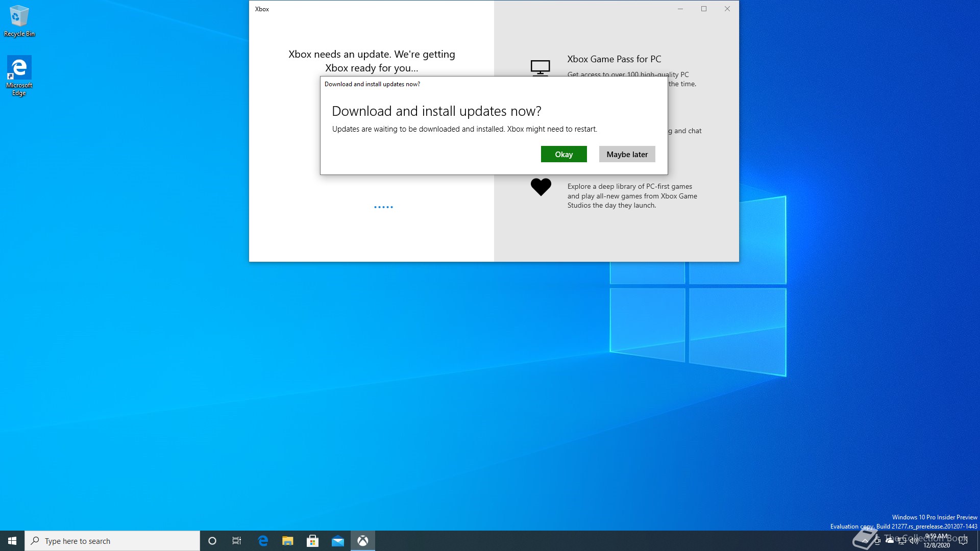This screenshot has width=980, height=551.
Task: Focus the Type here to search box
Action: pyautogui.click(x=112, y=541)
